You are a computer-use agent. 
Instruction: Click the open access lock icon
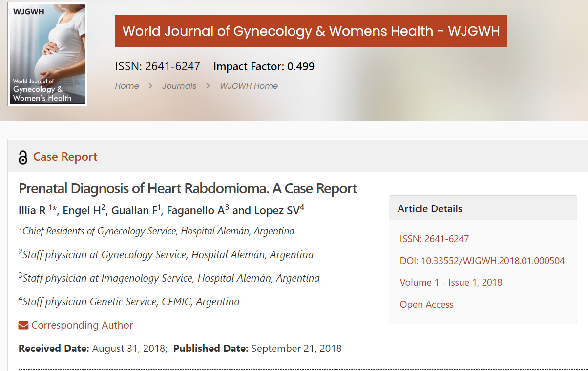[22, 157]
